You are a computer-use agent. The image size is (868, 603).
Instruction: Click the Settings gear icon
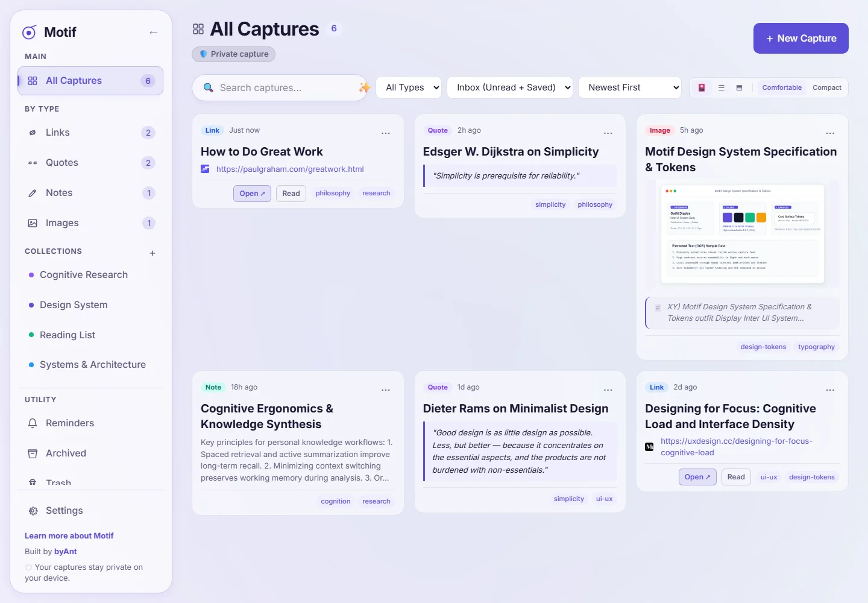pos(33,511)
